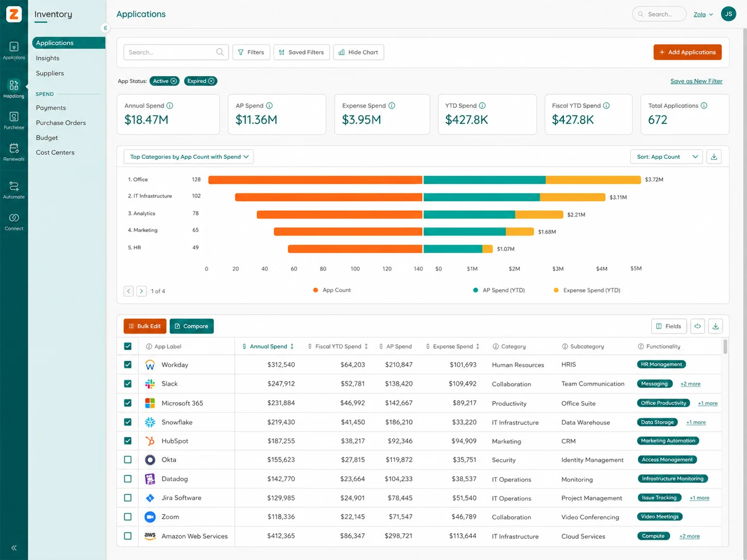Sort table by Fiscal YTD Spend

click(x=338, y=347)
